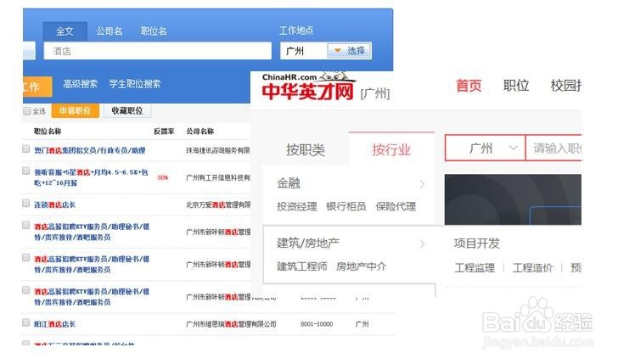
Task: Open the 广州 city dropdown in ChinaHR search
Action: coord(485,148)
